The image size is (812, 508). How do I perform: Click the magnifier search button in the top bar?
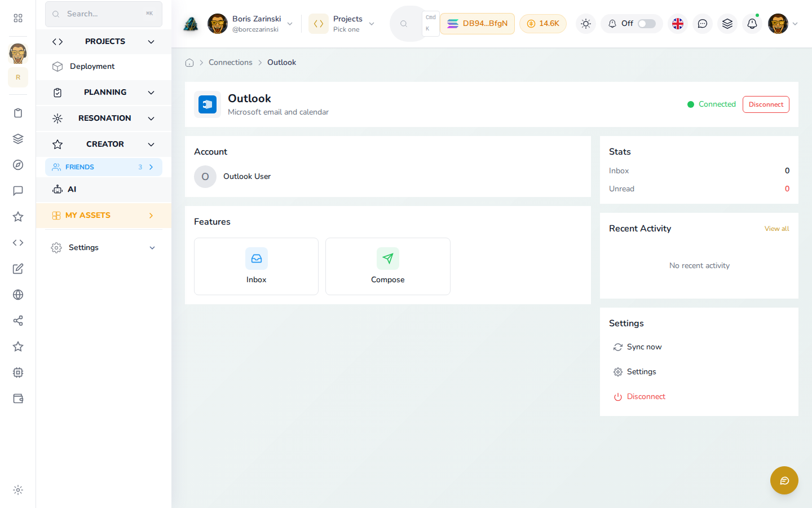[404, 24]
